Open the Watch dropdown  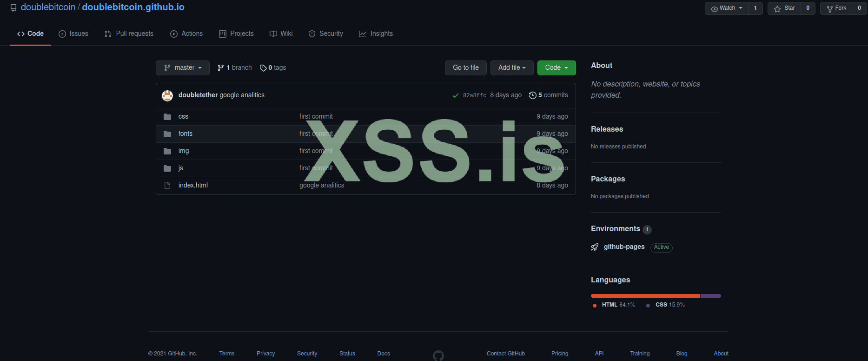pos(727,8)
